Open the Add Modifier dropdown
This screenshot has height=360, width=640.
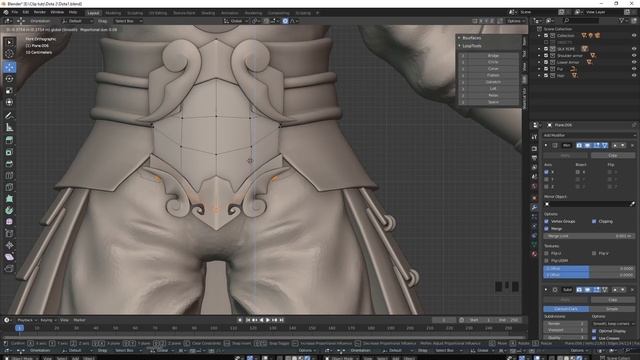[x=589, y=135]
